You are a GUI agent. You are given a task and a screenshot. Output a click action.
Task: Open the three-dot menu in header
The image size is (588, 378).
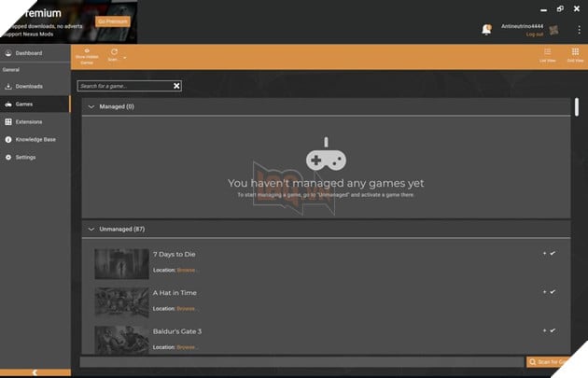pos(579,30)
